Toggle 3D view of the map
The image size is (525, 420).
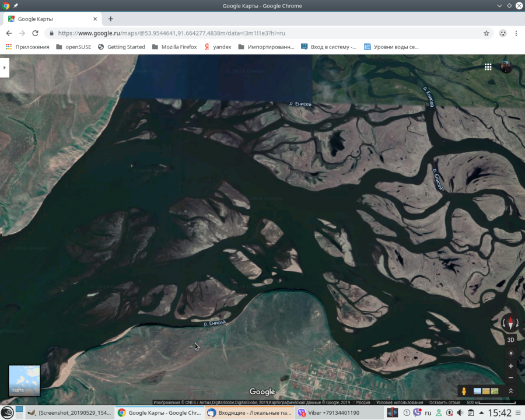[511, 339]
